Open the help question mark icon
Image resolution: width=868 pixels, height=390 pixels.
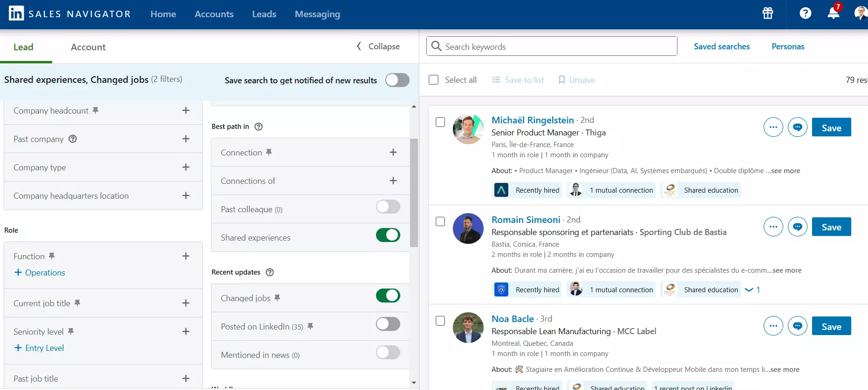pyautogui.click(x=806, y=13)
